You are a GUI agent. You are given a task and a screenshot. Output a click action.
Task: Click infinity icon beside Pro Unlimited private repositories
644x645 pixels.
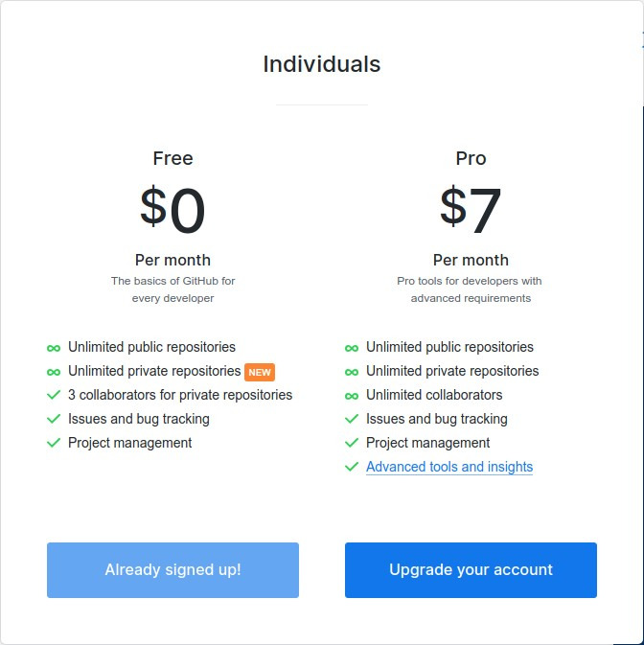coord(352,372)
